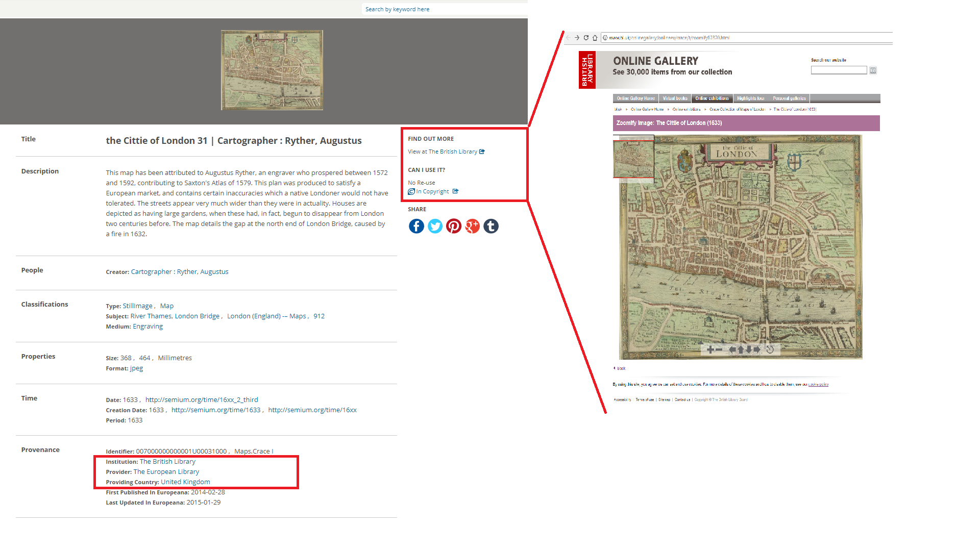This screenshot has height=551, width=980.
Task: Click the Map type link
Action: coord(167,306)
